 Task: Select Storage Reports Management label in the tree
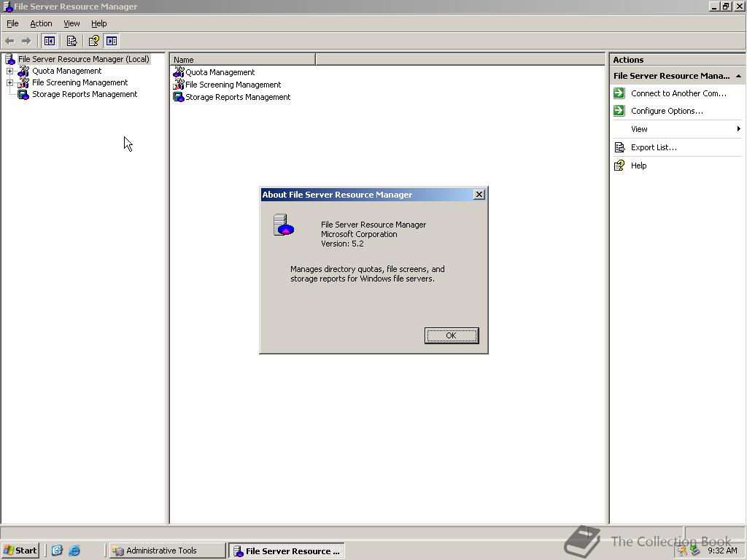(x=85, y=94)
